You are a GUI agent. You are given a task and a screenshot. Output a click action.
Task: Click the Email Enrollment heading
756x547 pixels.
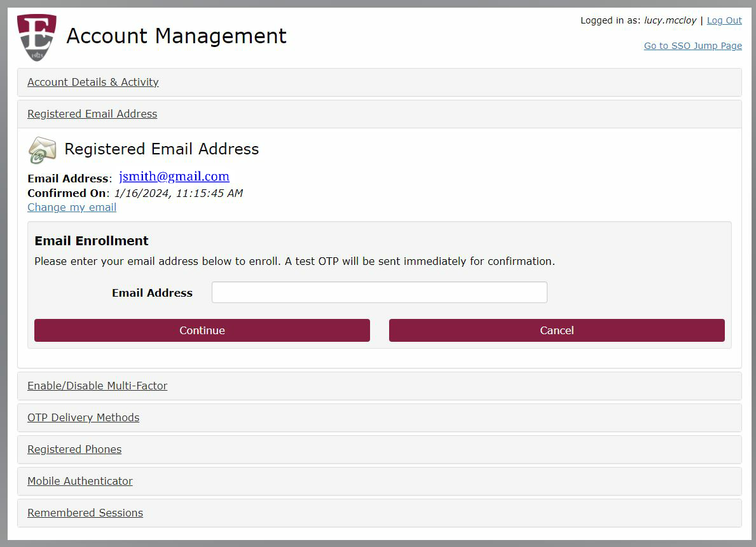[x=92, y=241]
